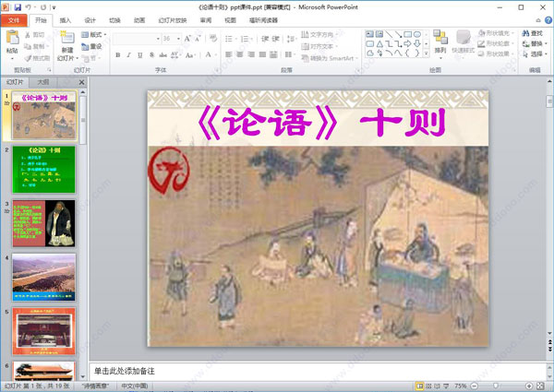Click the zoom in plus button
Viewport: 554px width, 392px height.
pos(529,386)
